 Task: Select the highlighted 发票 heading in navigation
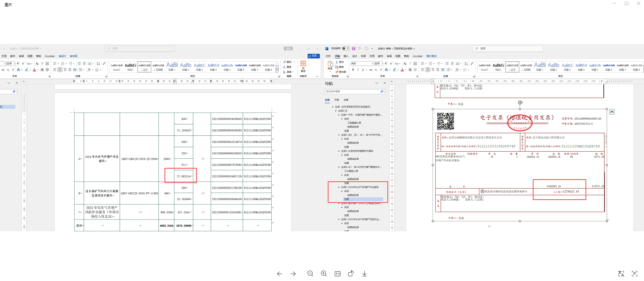point(347,199)
